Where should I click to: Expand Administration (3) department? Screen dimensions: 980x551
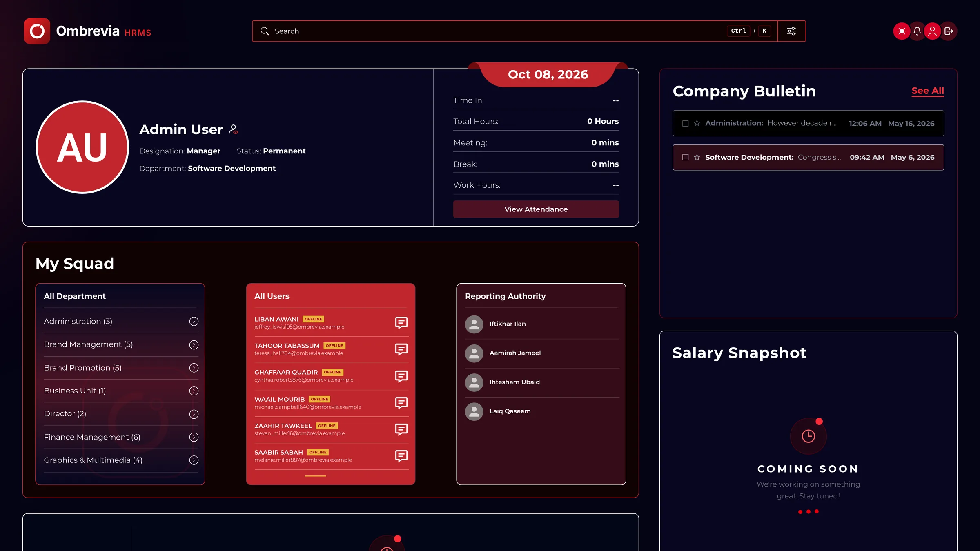(x=194, y=322)
